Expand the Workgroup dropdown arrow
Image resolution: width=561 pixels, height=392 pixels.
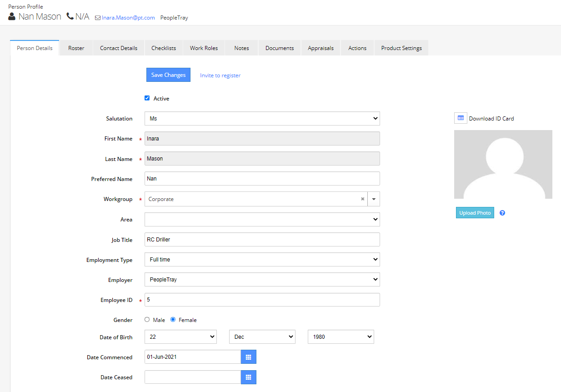point(374,199)
